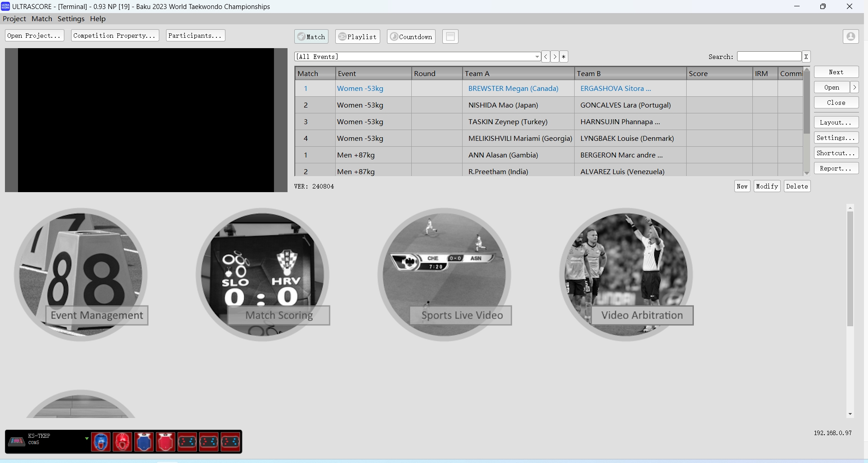Select the red trunk protector icon
Screen dimensions: 868x463
166,442
